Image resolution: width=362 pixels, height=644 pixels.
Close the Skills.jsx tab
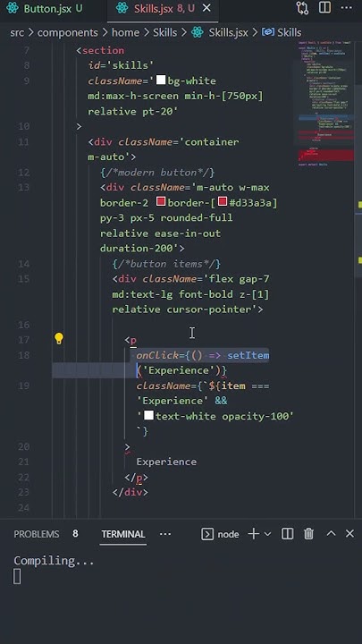click(207, 8)
